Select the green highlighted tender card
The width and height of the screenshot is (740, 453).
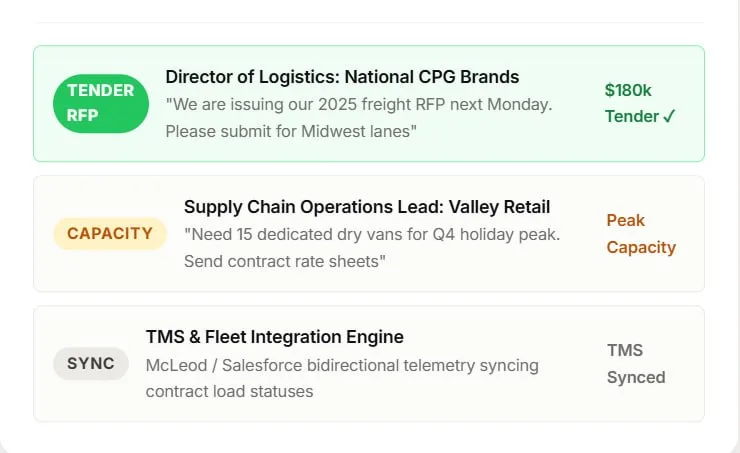click(369, 103)
